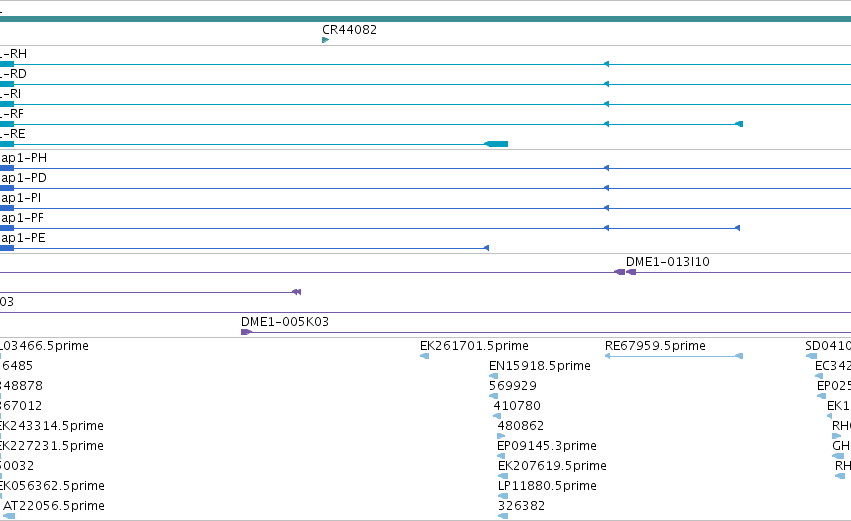Viewport: 851px width, 521px height.
Task: Select the thick exon block ending the -RE transcript
Action: (496, 144)
